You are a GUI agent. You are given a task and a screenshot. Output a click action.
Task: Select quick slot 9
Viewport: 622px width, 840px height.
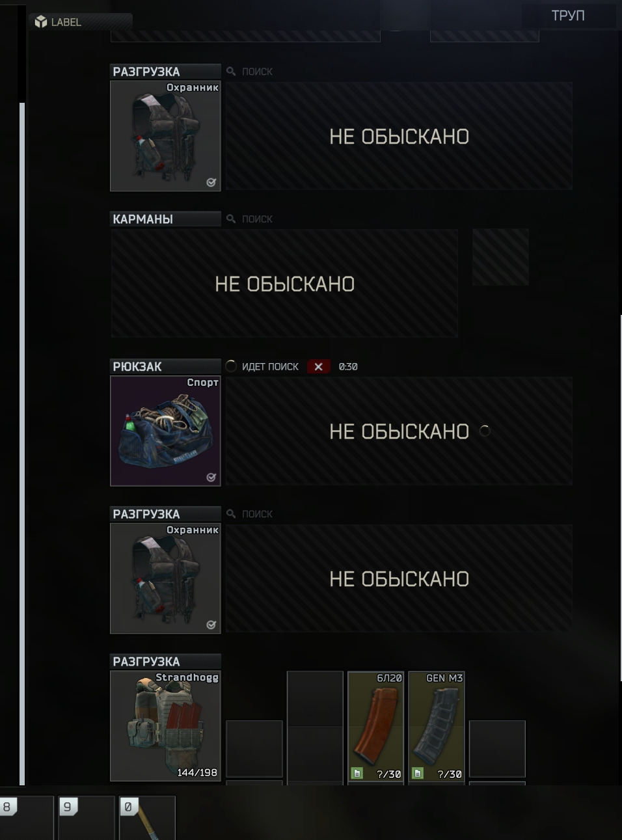(87, 818)
